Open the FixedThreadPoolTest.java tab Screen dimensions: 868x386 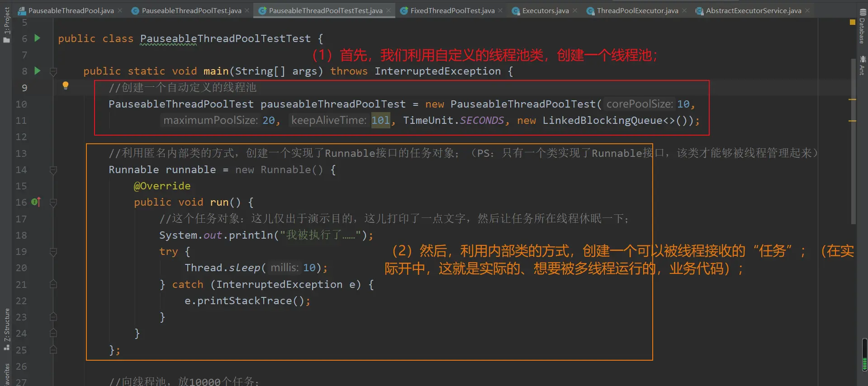452,10
